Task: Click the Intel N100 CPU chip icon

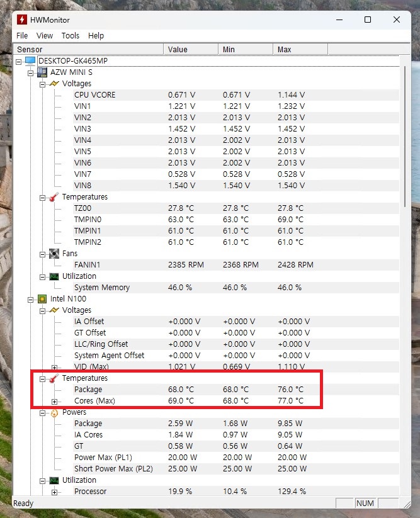Action: coord(42,299)
